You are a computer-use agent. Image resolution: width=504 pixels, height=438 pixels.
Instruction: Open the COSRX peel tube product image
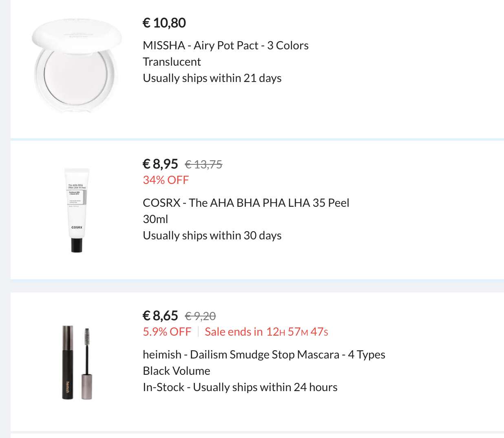(77, 210)
